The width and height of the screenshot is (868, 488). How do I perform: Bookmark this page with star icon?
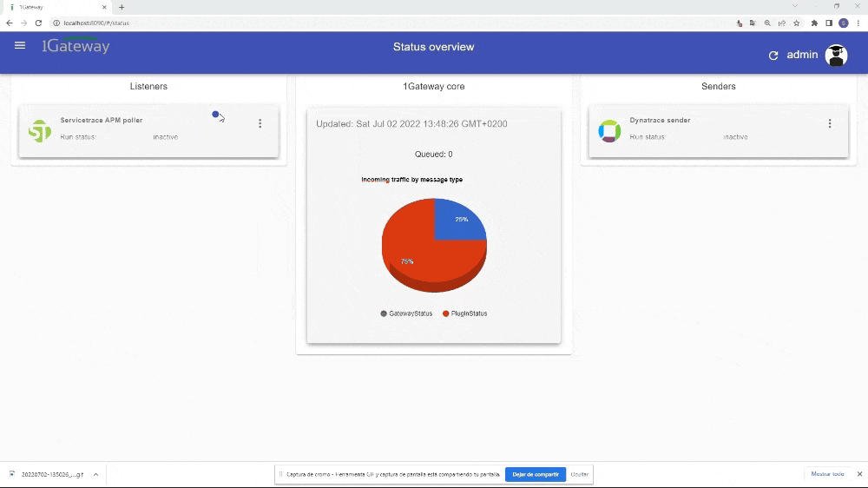tap(796, 23)
